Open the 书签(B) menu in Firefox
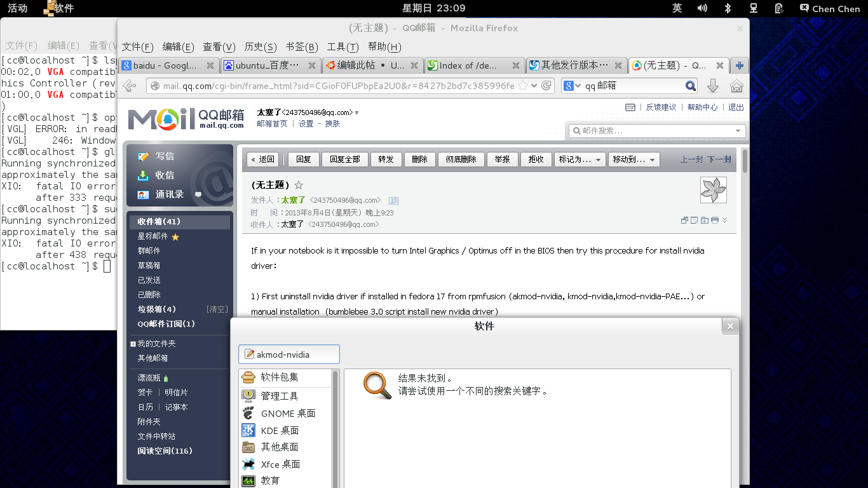The height and width of the screenshot is (488, 868). click(302, 47)
